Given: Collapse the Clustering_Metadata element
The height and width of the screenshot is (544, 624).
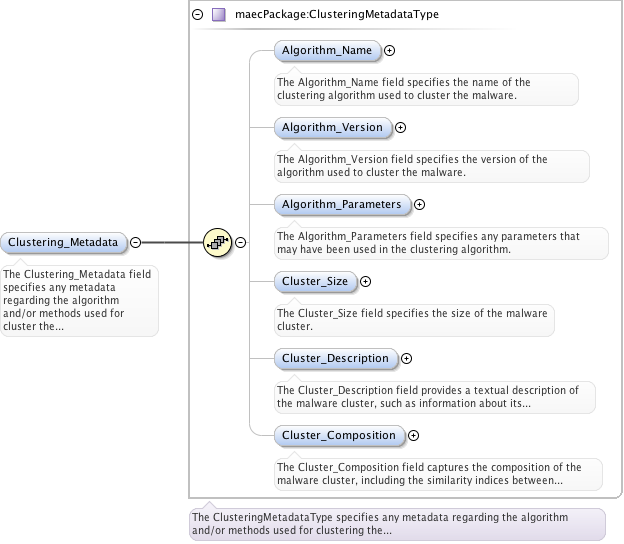Looking at the screenshot, I should [135, 242].
